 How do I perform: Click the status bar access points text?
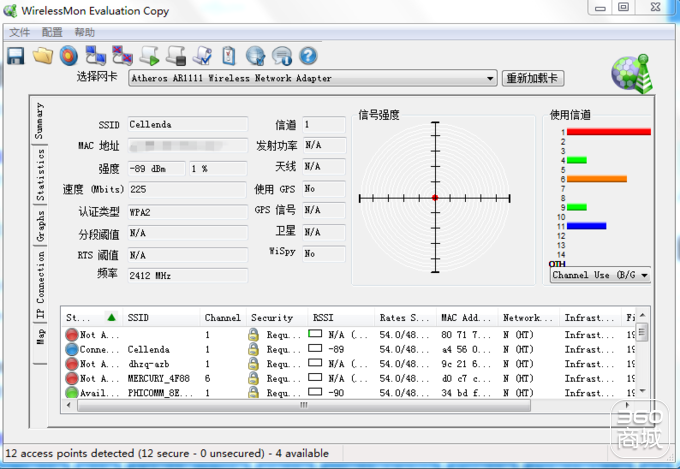point(167,453)
